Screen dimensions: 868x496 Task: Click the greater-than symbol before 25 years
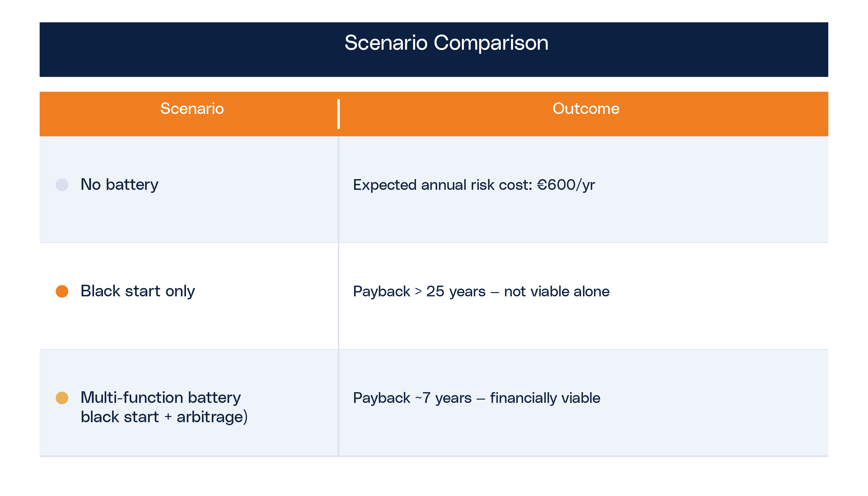(418, 292)
